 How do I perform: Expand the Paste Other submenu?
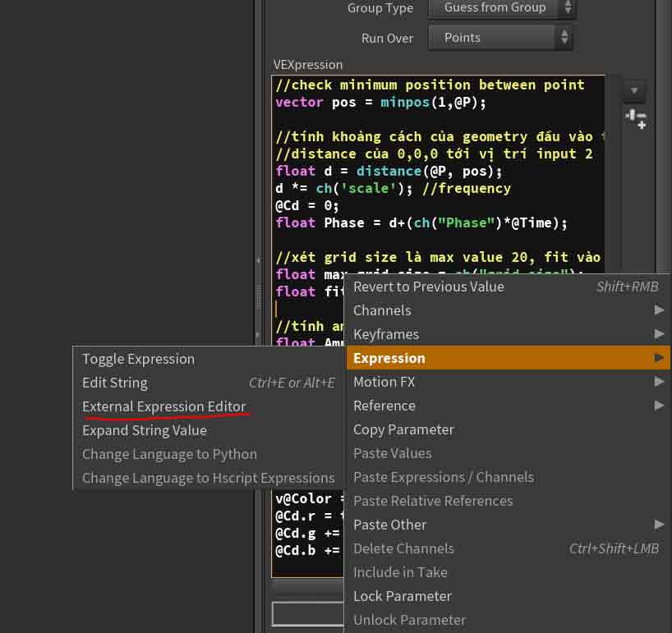508,525
